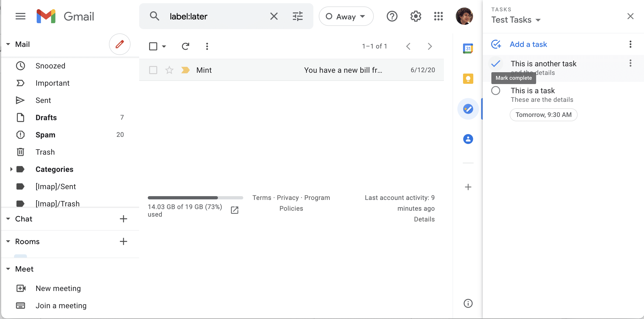Click the storage usage progress bar

[195, 198]
